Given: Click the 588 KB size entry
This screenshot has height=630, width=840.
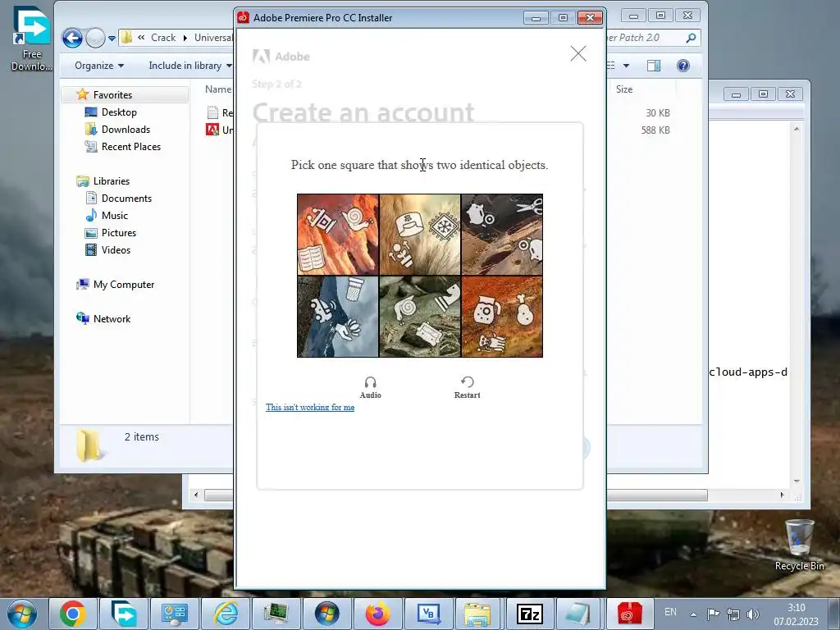Looking at the screenshot, I should [x=655, y=130].
